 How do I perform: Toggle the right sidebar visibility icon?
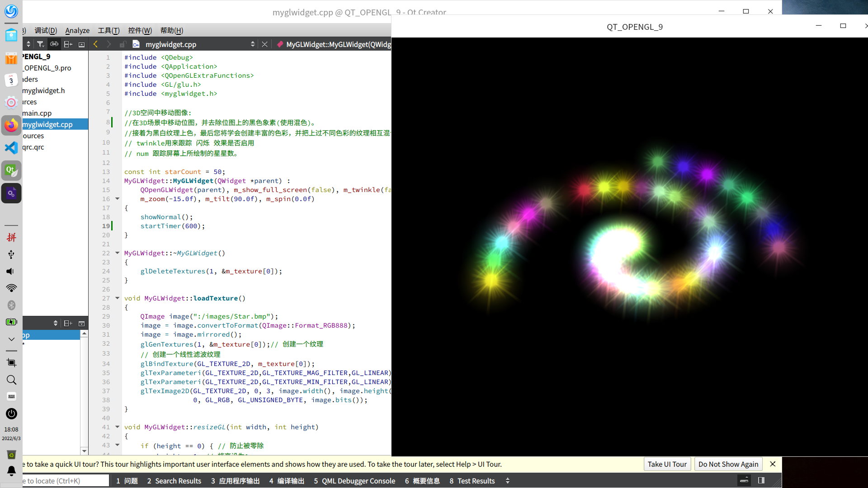coord(761,480)
